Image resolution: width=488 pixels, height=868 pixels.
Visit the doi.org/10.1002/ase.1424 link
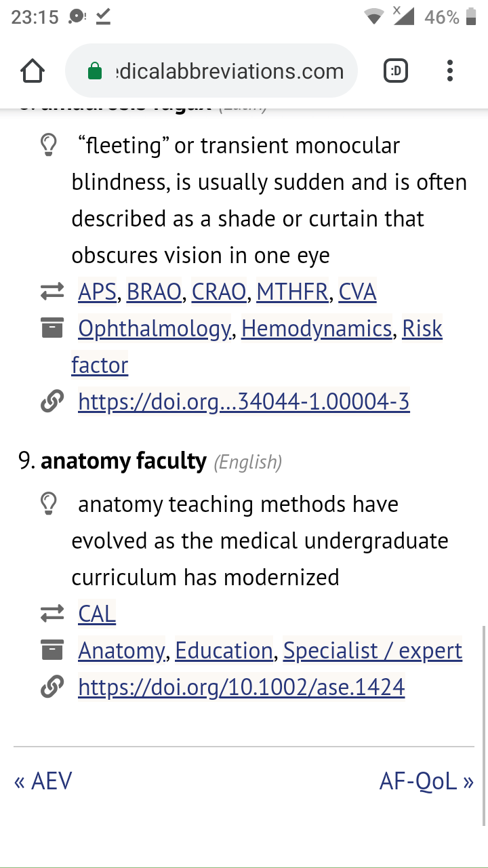[x=241, y=688]
